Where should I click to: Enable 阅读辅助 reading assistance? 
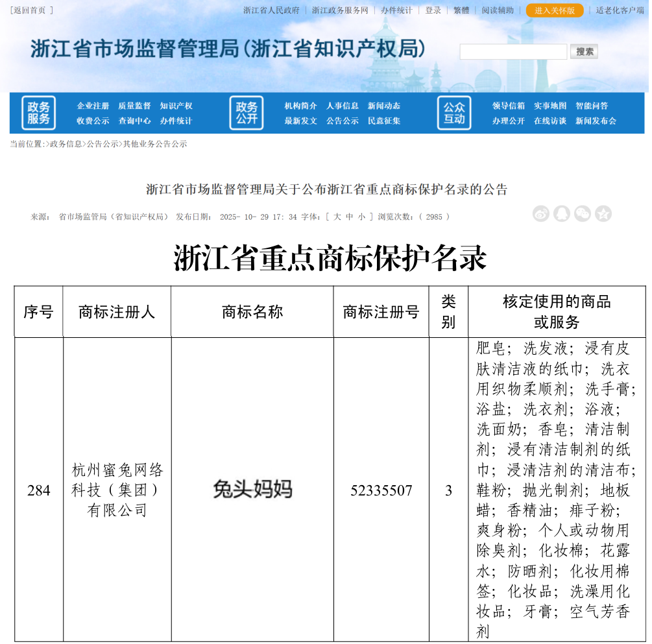pos(496,10)
